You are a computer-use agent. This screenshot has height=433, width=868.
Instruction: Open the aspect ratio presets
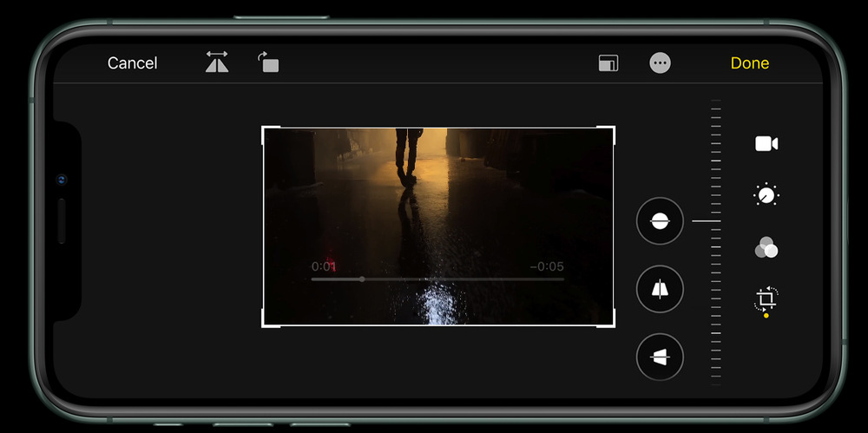[x=608, y=63]
